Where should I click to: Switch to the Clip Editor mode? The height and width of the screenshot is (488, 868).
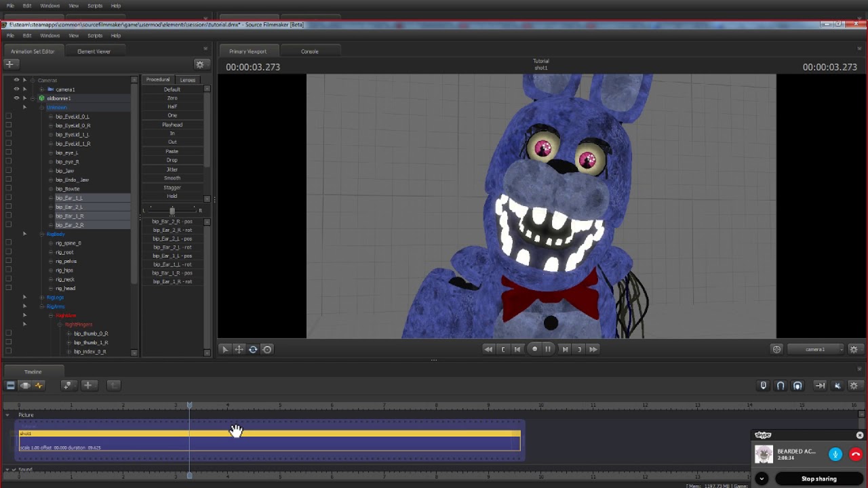click(x=10, y=385)
